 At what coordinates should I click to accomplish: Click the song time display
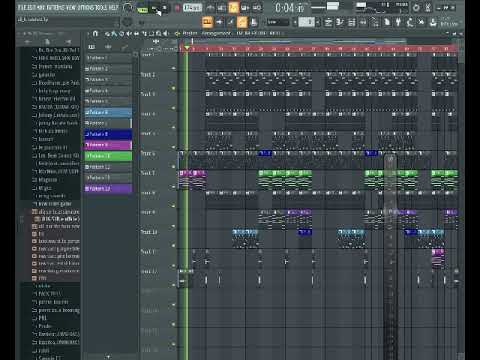[x=289, y=8]
